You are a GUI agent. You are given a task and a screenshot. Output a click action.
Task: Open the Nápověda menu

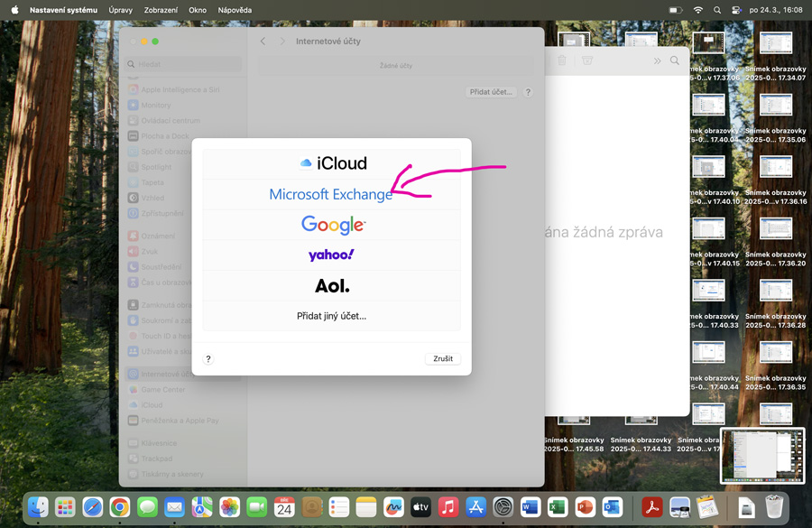click(235, 10)
